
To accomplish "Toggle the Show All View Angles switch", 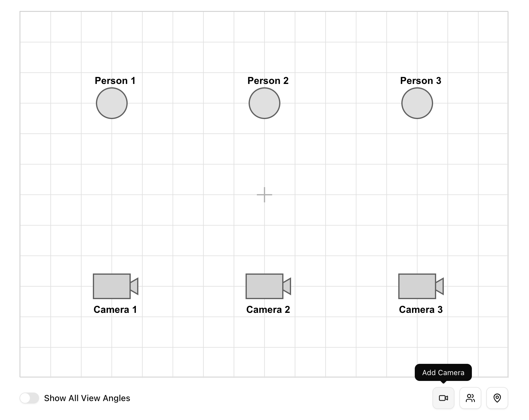I will point(29,398).
